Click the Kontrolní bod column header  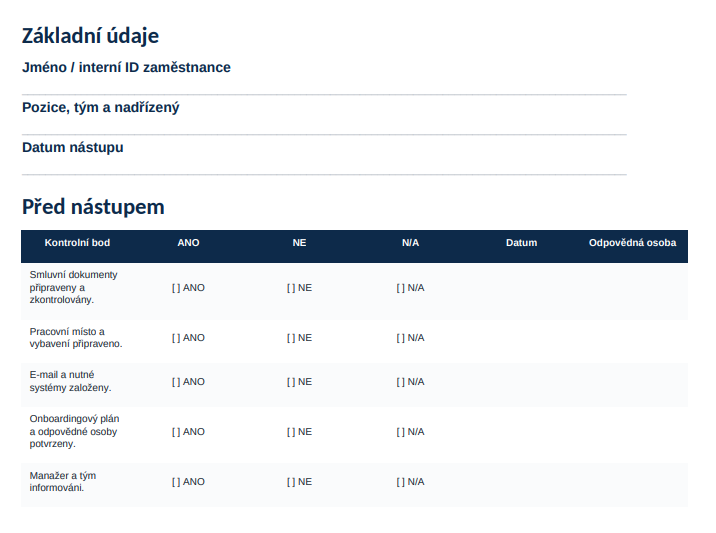click(77, 243)
